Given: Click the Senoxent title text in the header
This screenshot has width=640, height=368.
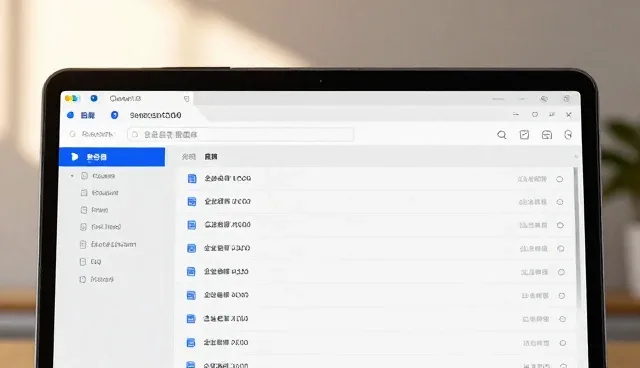Looking at the screenshot, I should click(x=156, y=115).
